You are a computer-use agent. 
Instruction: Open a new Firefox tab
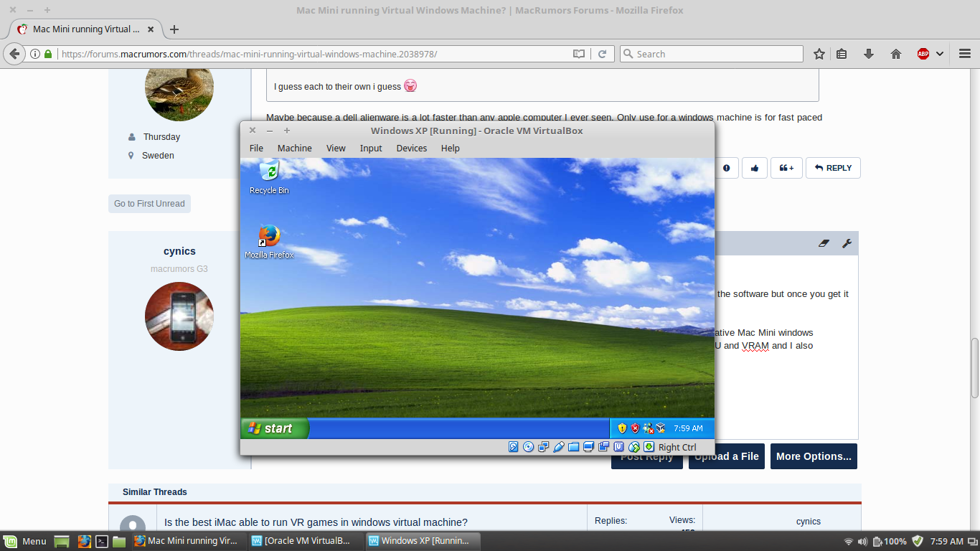click(x=174, y=29)
